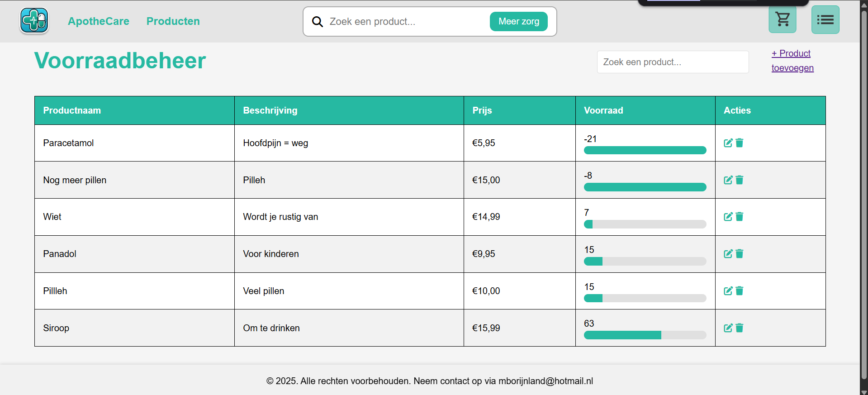Focus the Voorraadbeheer product search field
The width and height of the screenshot is (868, 395).
click(672, 62)
